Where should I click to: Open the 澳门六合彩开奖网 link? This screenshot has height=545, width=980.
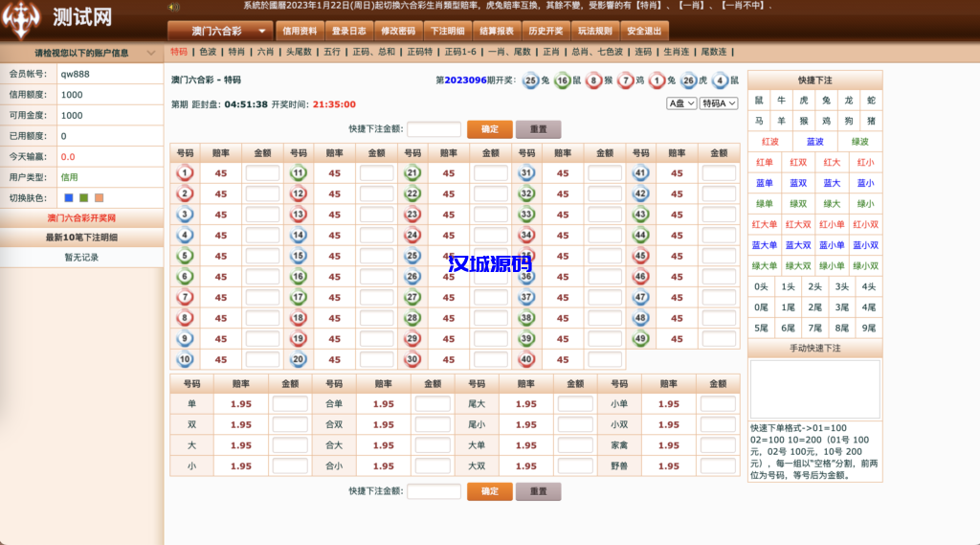81,218
